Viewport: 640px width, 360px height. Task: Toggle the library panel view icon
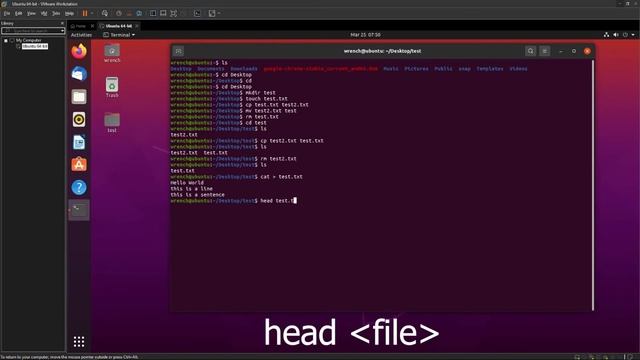tap(153, 13)
